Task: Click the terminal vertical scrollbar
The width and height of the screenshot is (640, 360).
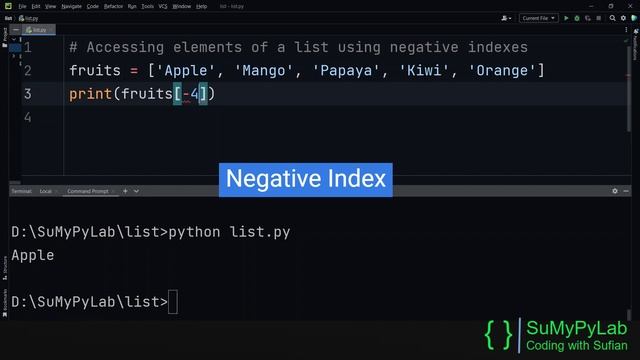Action: tap(629, 314)
